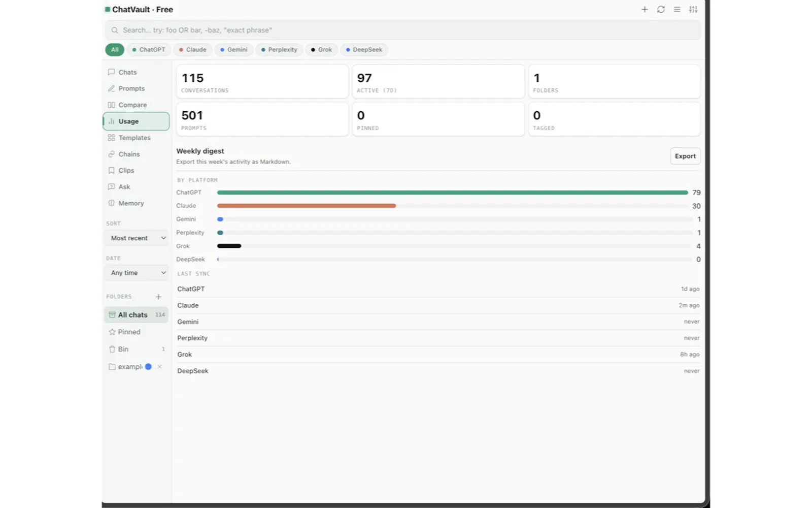Image resolution: width=812 pixels, height=508 pixels.
Task: Click the refresh sync icon in the header
Action: (x=661, y=10)
